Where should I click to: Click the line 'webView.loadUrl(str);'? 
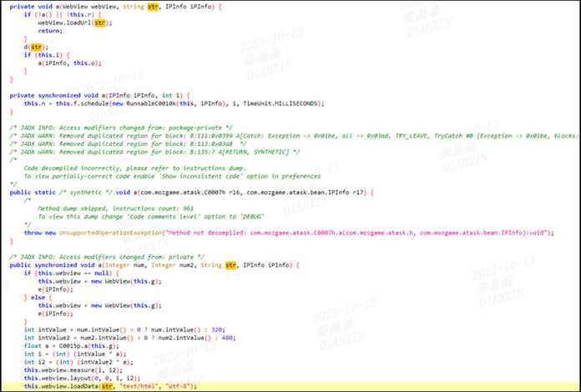(74, 23)
